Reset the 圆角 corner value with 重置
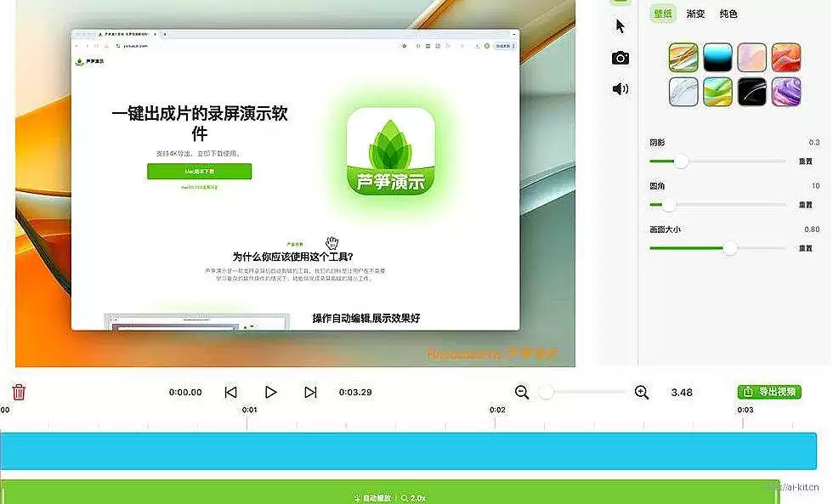This screenshot has width=833, height=504. (x=806, y=205)
